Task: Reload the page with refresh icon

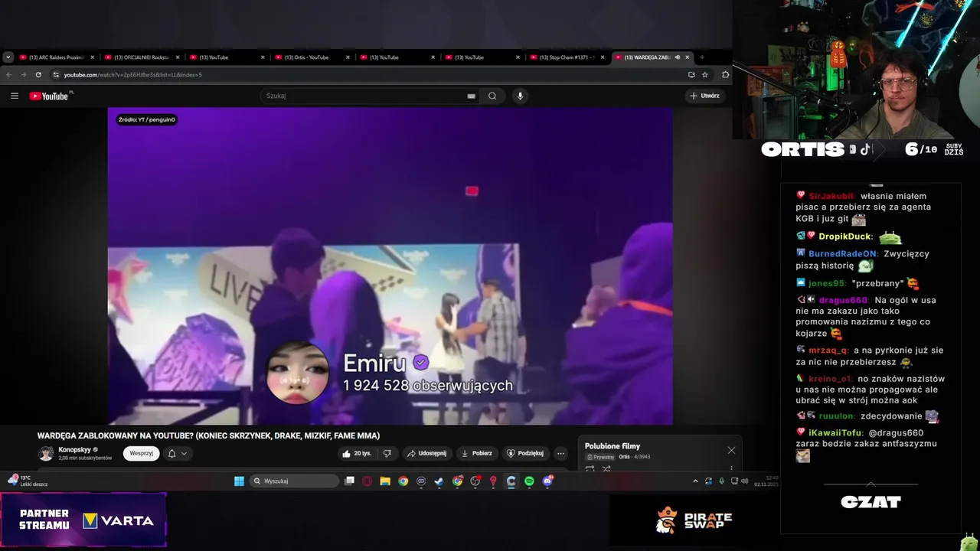Action: coord(38,74)
